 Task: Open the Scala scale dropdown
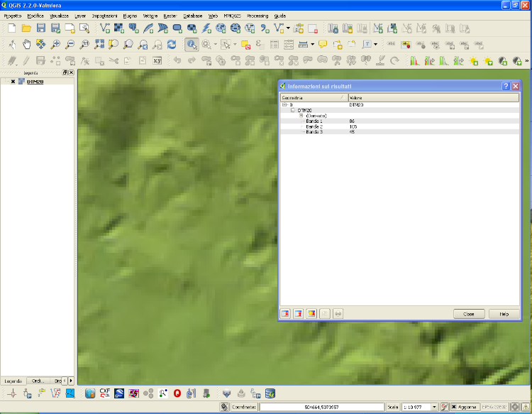click(x=433, y=407)
